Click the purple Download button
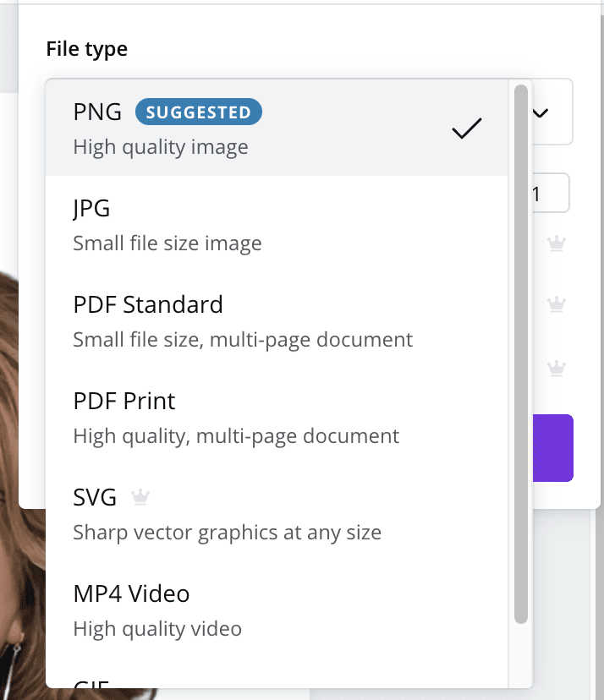Image resolution: width=604 pixels, height=700 pixels. (x=553, y=448)
